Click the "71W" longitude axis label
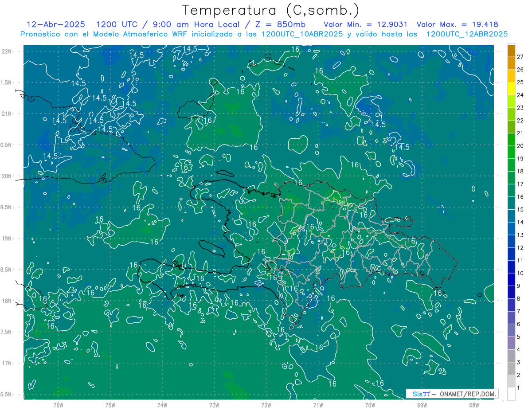Viewport: 532px width, 411px height. point(318,405)
